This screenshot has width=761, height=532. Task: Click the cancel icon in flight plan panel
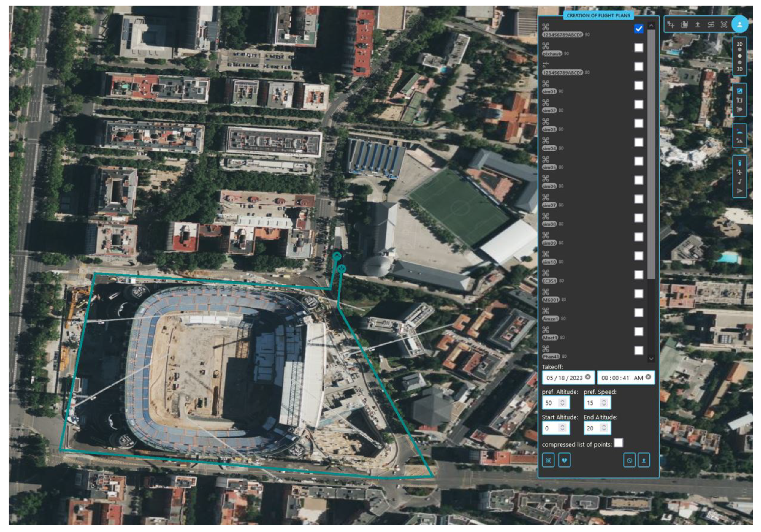[629, 460]
